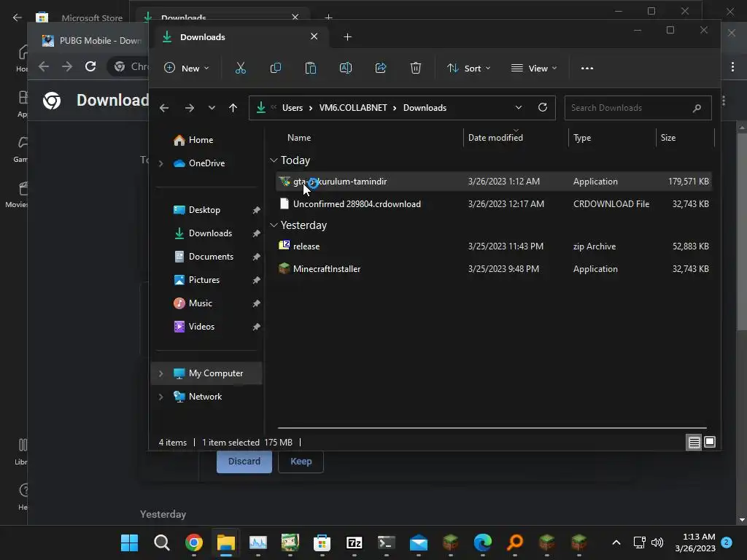747x560 pixels.
Task: Go up one folder level arrow
Action: click(233, 108)
